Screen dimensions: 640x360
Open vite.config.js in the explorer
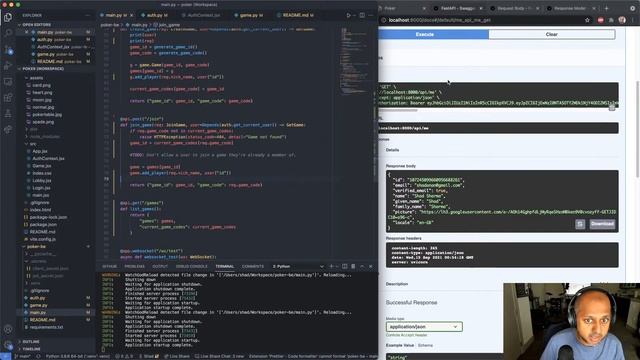[42, 239]
